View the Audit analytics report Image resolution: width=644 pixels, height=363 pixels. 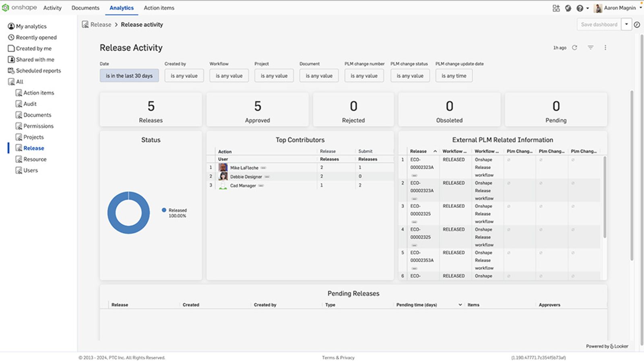[29, 104]
